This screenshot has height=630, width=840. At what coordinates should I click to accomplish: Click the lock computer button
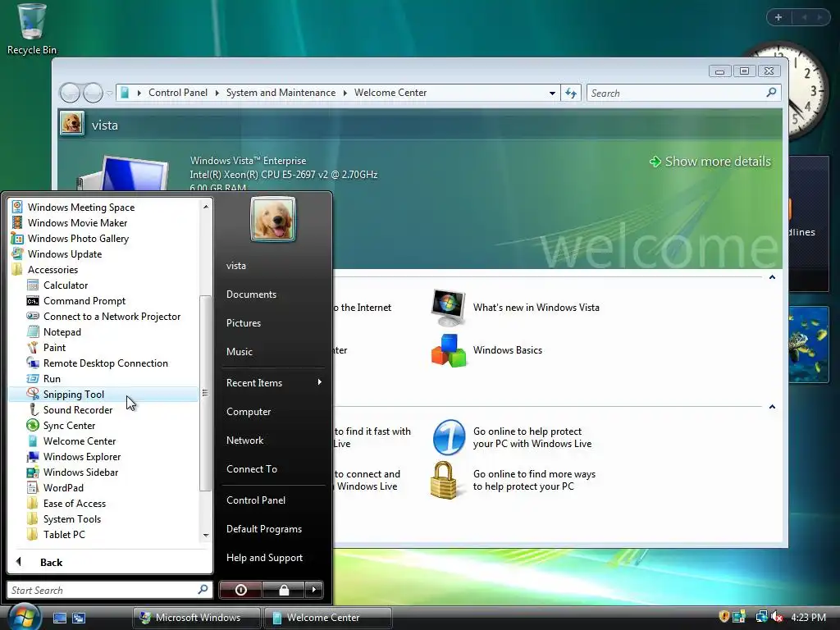tap(283, 590)
